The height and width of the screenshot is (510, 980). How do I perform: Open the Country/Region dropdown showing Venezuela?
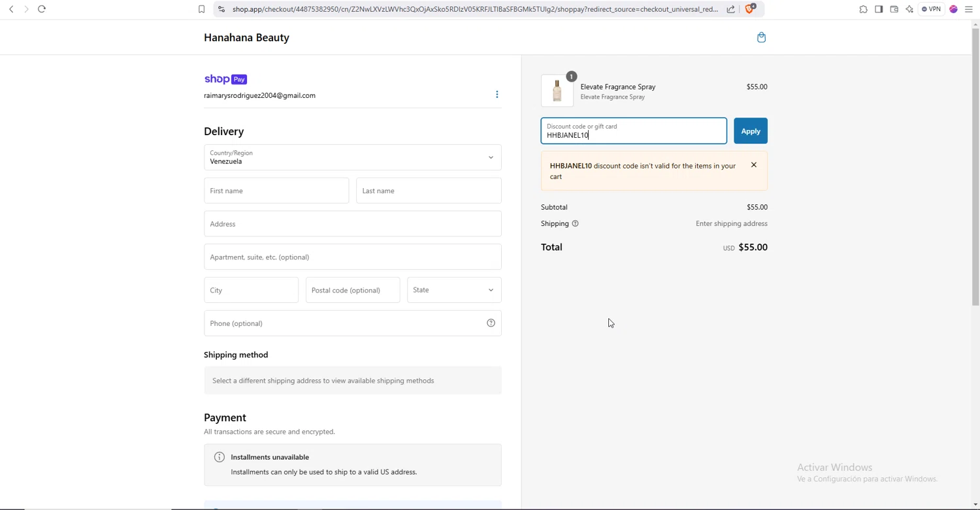(x=353, y=157)
